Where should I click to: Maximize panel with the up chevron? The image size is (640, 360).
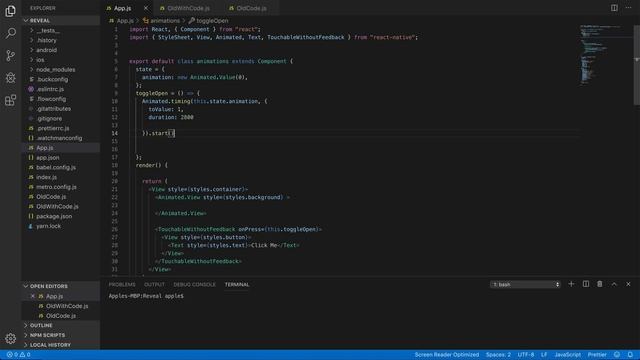[614, 284]
